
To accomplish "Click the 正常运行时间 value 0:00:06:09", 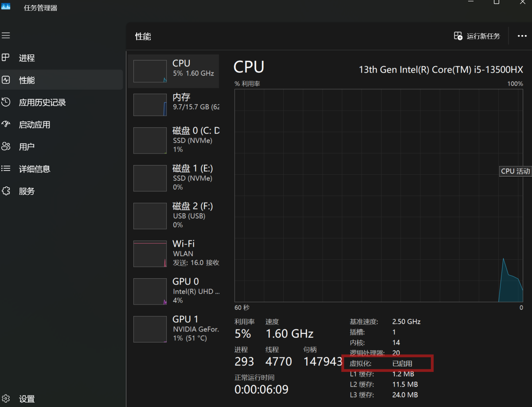I will coord(262,390).
